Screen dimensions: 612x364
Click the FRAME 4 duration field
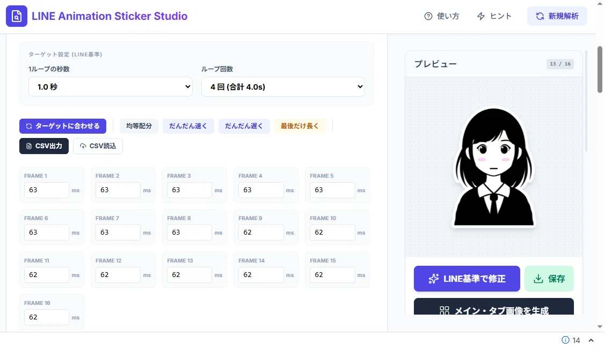[x=261, y=190]
